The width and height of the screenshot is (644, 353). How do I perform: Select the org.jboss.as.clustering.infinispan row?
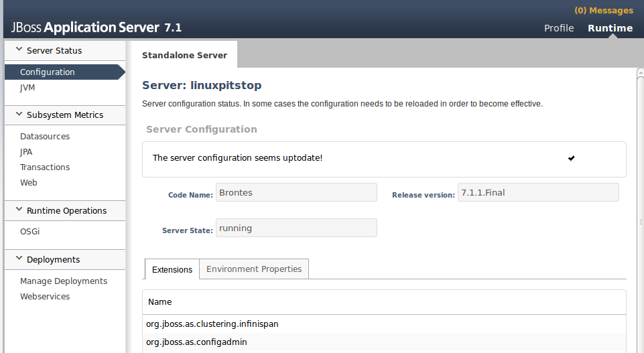(x=384, y=324)
